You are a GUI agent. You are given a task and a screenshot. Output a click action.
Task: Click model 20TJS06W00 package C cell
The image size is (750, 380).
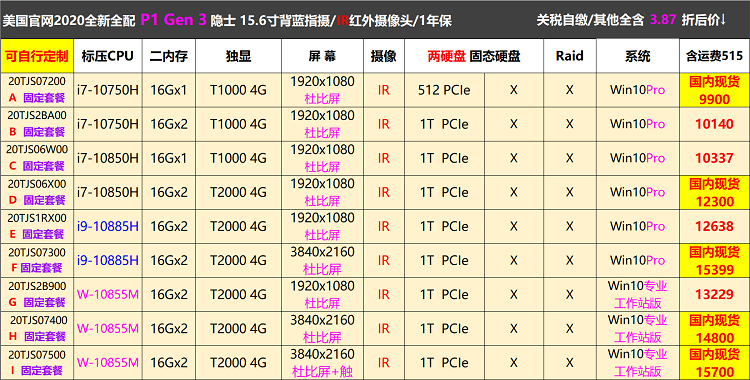tap(37, 158)
